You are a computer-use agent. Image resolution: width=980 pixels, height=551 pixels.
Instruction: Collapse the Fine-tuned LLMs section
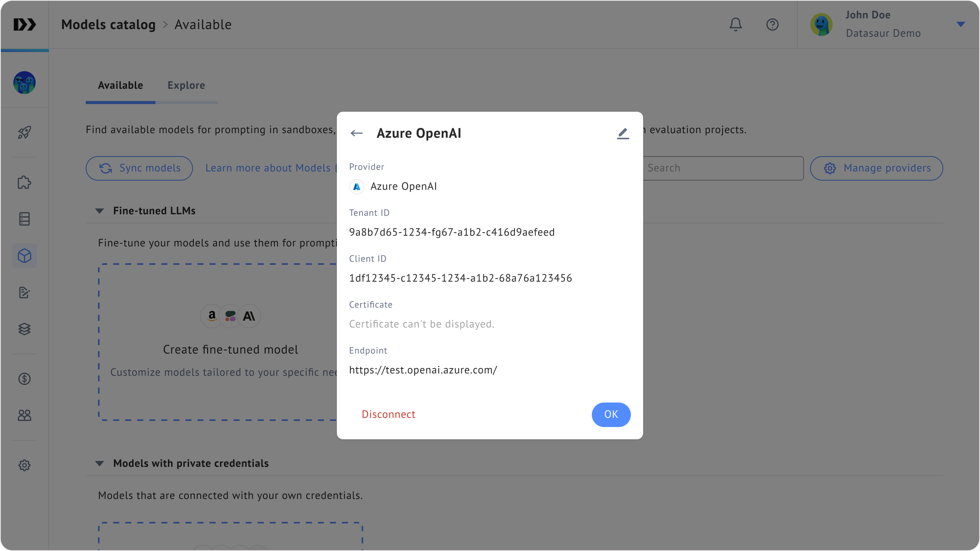100,211
